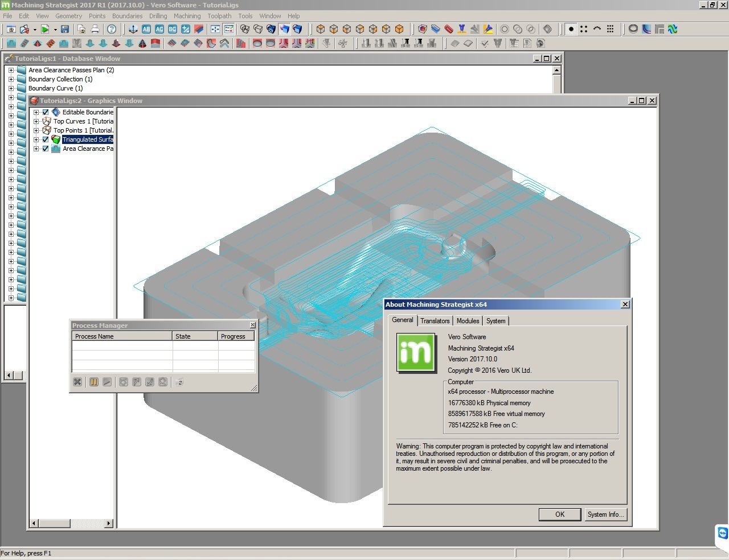
Task: Expand the Boundary Curve (1) node
Action: 11,88
